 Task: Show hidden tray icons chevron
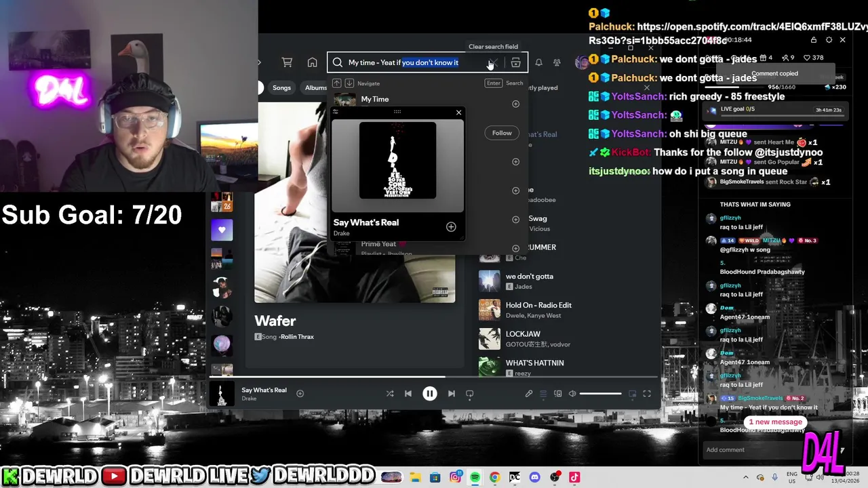pyautogui.click(x=746, y=477)
